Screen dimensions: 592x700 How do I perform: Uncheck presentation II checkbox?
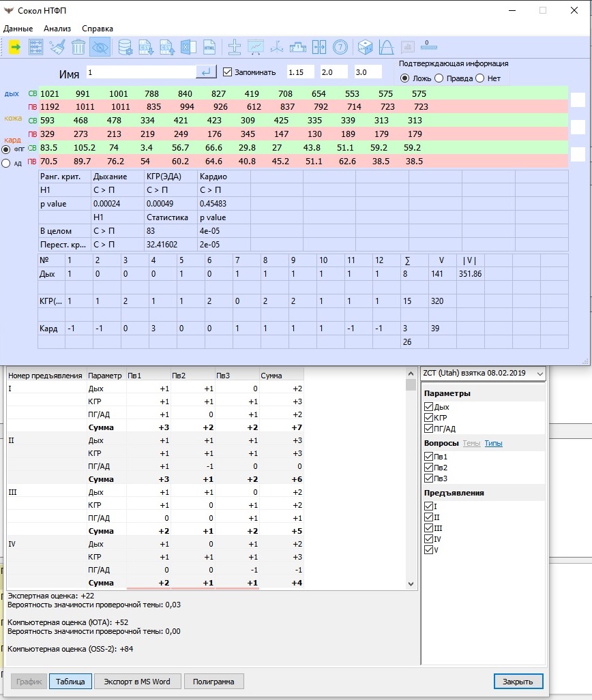428,517
